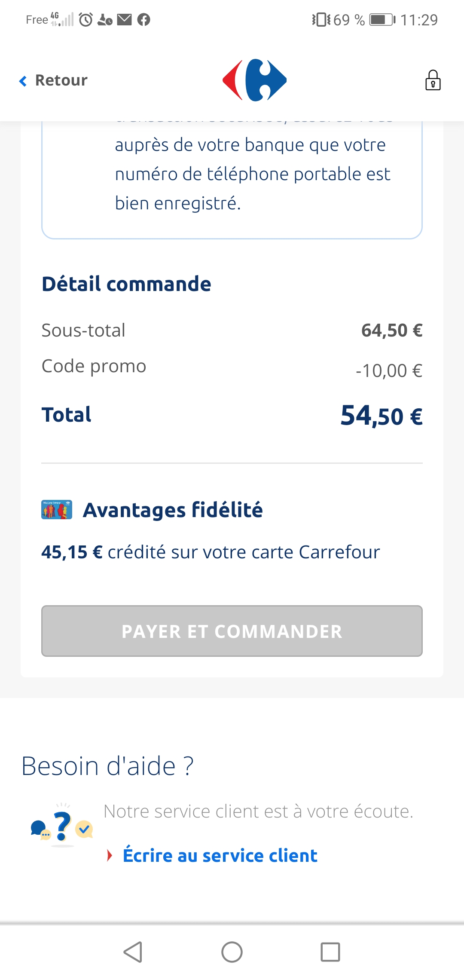
Task: Tap the Carrefour logo in header
Action: [x=254, y=80]
